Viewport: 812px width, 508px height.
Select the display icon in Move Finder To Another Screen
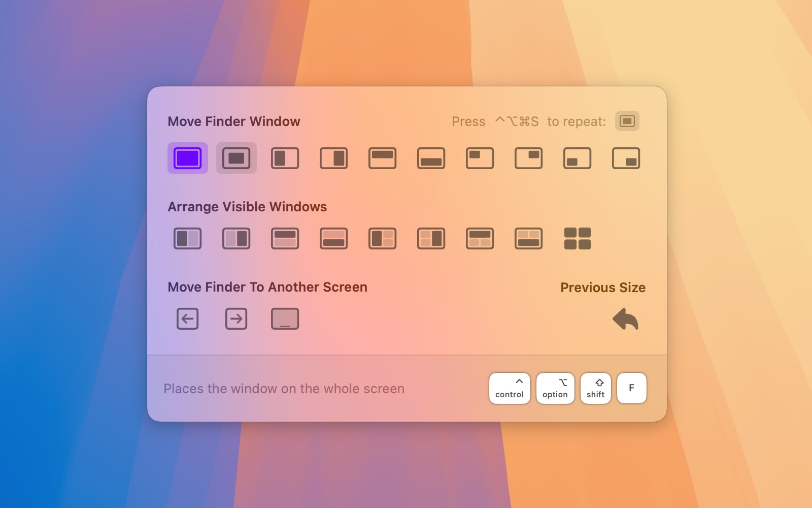click(285, 319)
